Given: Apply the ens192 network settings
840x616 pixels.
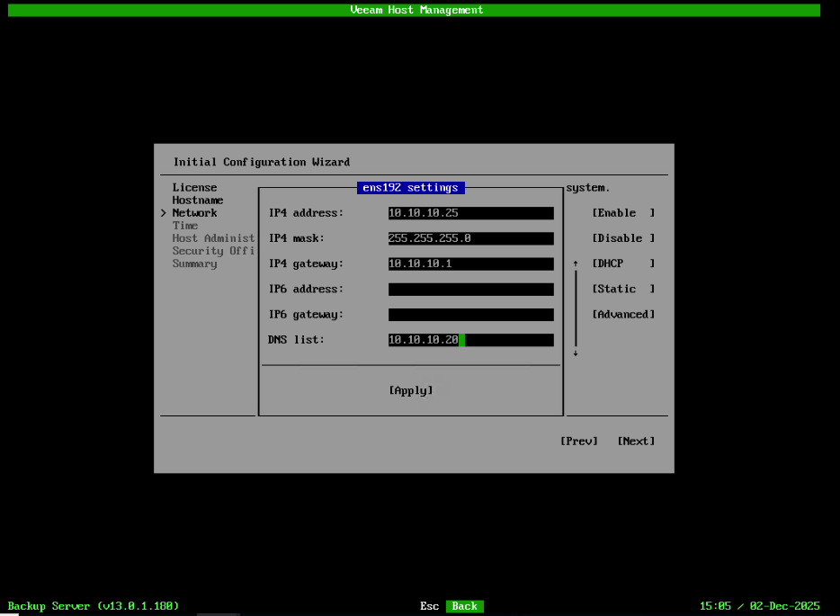Looking at the screenshot, I should (410, 389).
